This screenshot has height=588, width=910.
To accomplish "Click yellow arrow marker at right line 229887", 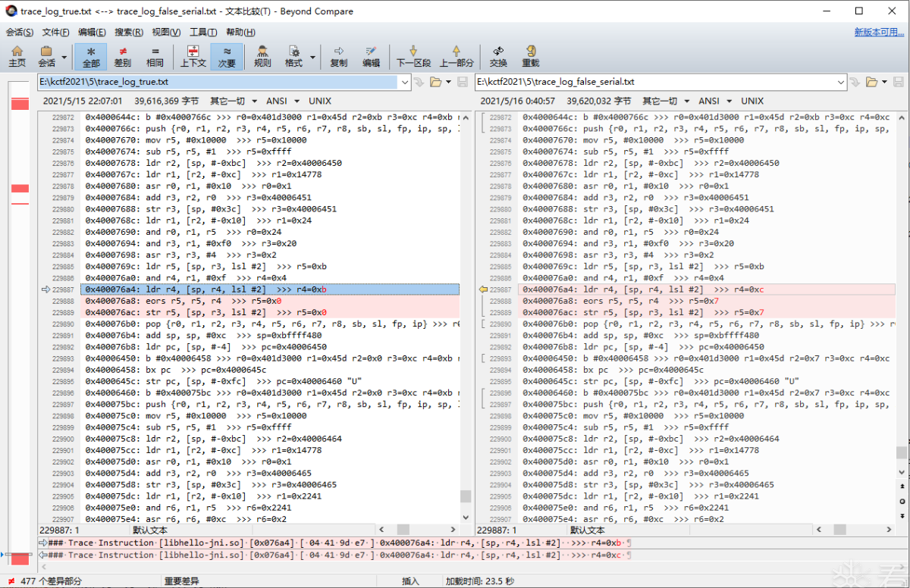I will [482, 289].
